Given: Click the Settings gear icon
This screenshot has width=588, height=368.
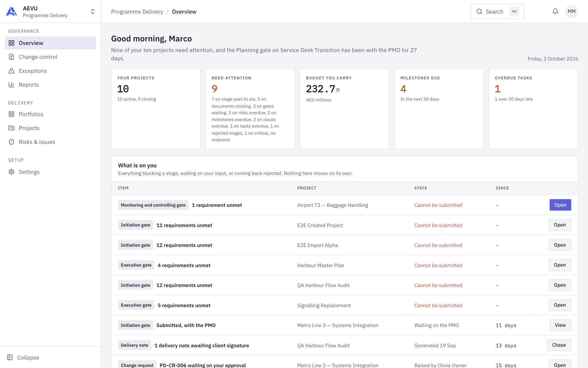Looking at the screenshot, I should click(11, 172).
